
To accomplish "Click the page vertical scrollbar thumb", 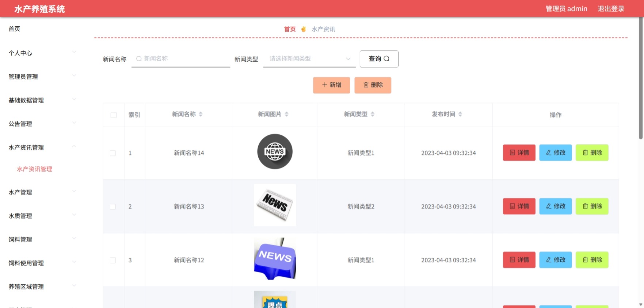I will tap(641, 78).
